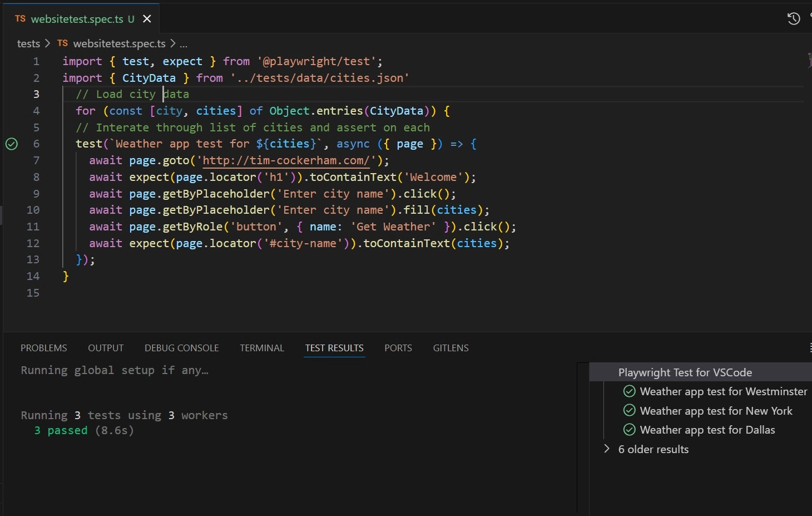Click line number 15 in the gutter

click(x=33, y=293)
